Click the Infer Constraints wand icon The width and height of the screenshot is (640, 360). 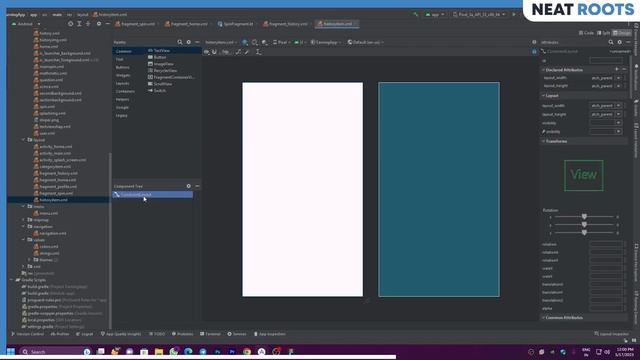(x=247, y=52)
